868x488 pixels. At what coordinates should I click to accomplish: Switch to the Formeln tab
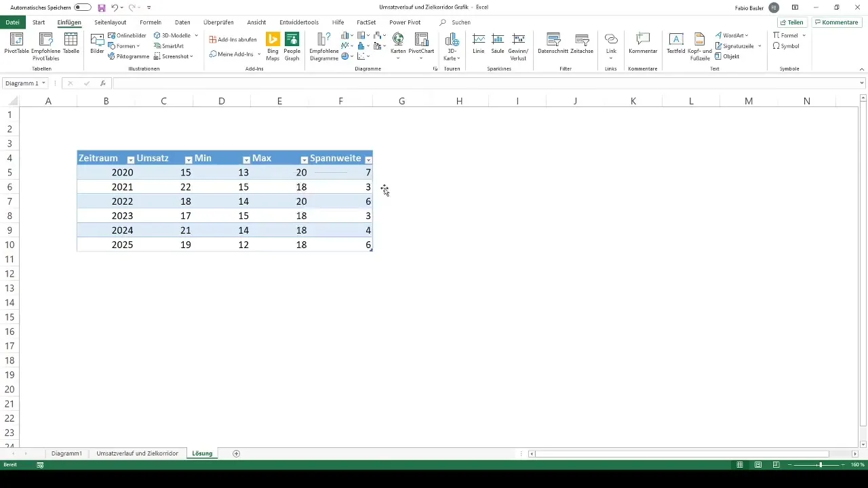pyautogui.click(x=151, y=22)
